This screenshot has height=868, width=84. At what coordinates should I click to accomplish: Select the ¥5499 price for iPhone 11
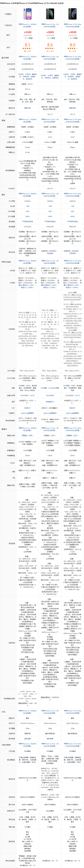point(27,32)
